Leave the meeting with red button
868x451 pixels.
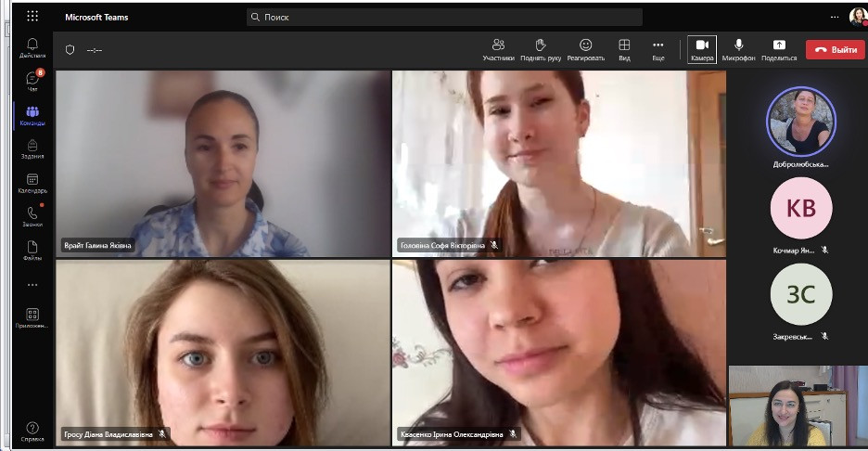tap(836, 49)
